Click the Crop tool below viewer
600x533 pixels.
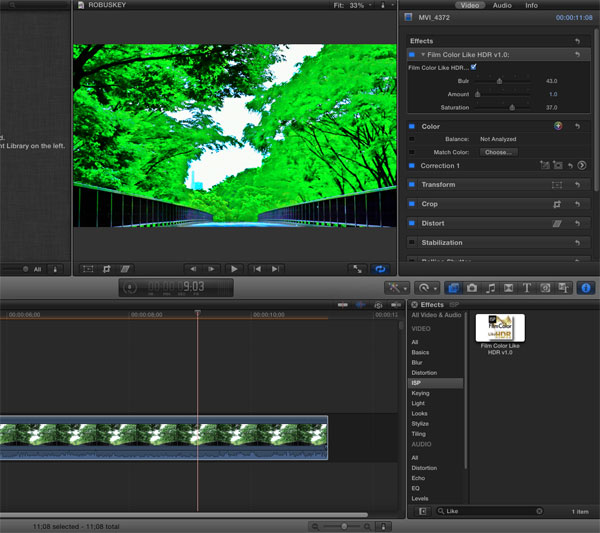tap(107, 269)
